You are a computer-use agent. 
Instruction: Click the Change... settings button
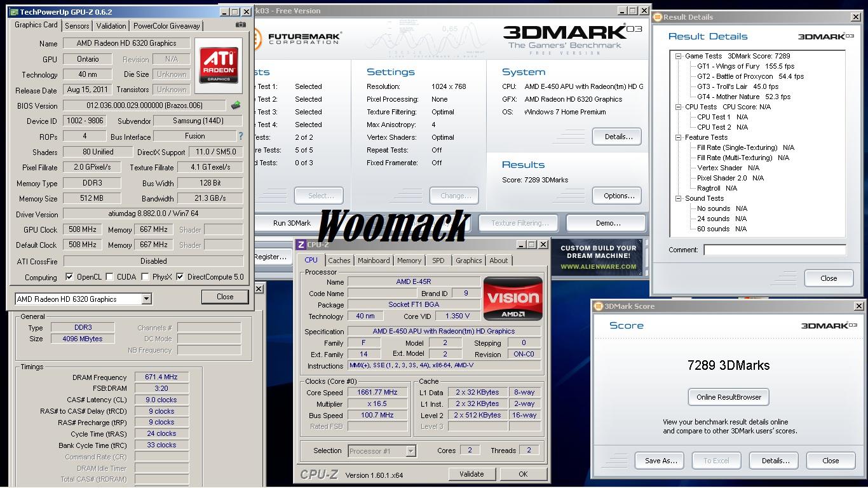pos(454,196)
